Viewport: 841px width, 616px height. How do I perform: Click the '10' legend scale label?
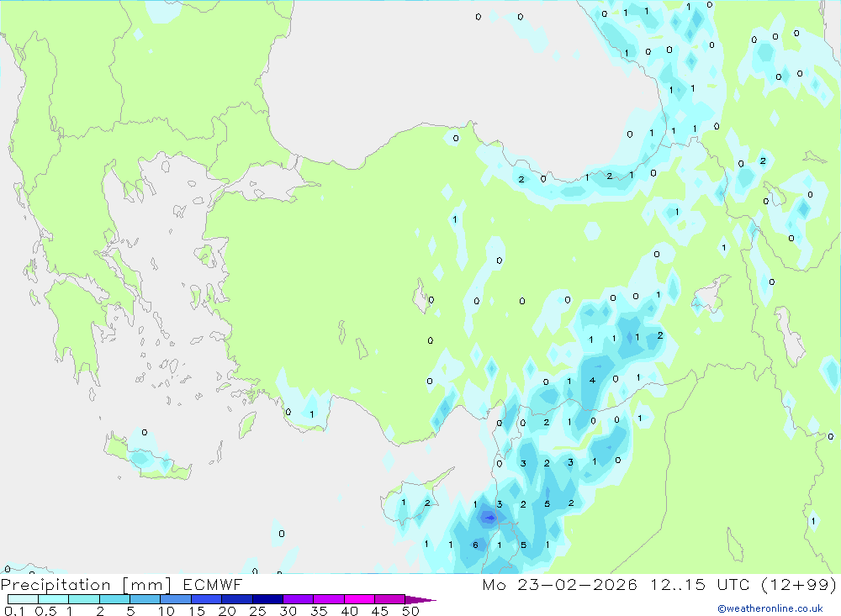click(x=167, y=611)
